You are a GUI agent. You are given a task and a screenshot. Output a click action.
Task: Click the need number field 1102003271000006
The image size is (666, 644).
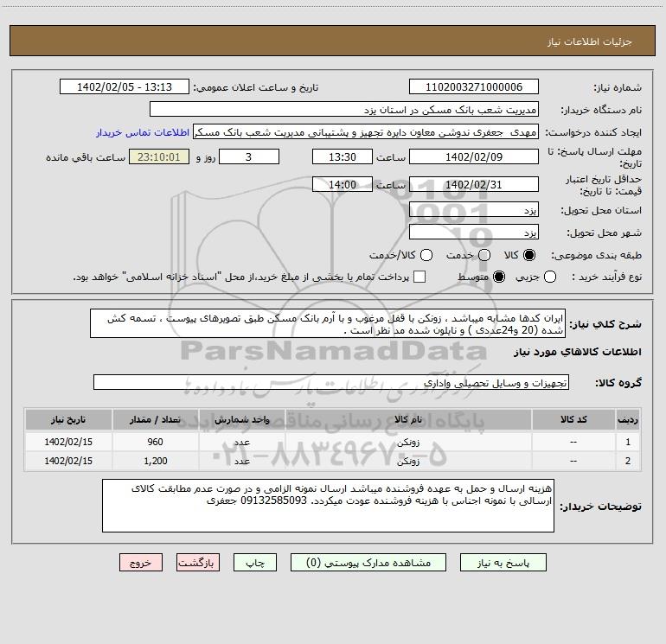[x=474, y=87]
